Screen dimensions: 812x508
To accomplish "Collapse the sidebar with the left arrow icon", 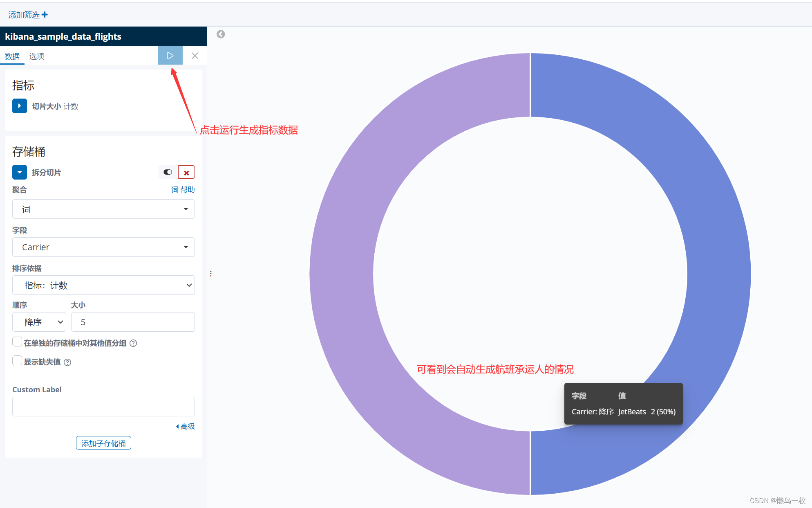I will click(x=221, y=34).
